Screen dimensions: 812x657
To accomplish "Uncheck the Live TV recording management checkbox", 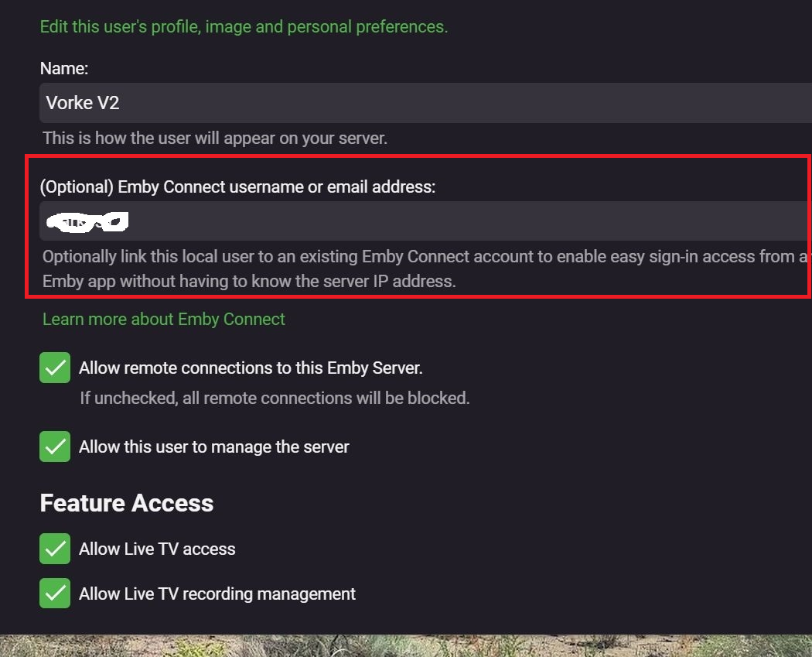I will pos(55,594).
